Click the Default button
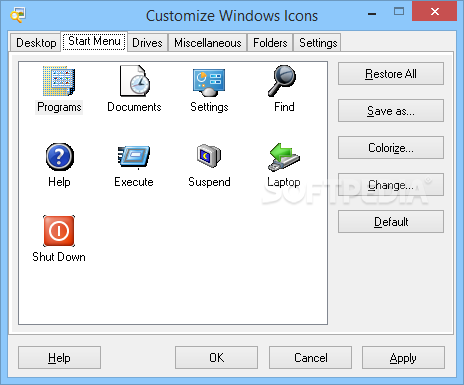The width and height of the screenshot is (464, 385). pos(391,222)
